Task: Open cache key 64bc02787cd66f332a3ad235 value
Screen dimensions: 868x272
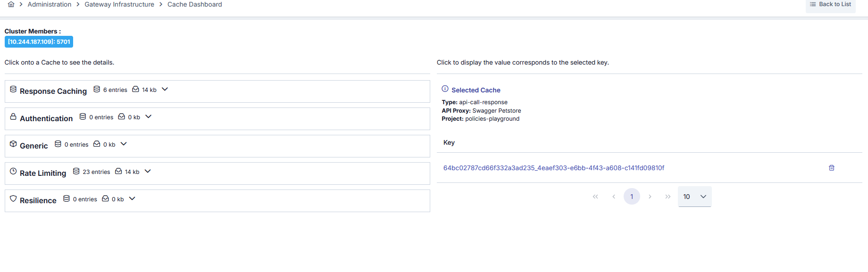Action: click(x=554, y=168)
